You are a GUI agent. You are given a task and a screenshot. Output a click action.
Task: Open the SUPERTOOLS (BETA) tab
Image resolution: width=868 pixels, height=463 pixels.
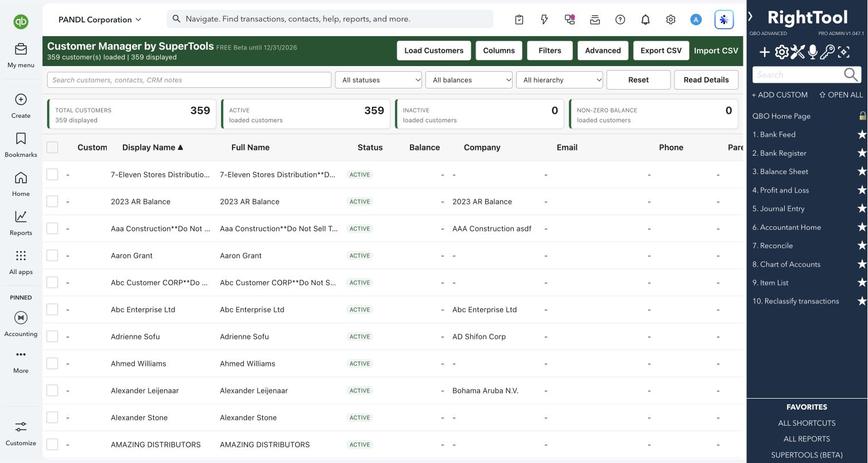pos(807,455)
